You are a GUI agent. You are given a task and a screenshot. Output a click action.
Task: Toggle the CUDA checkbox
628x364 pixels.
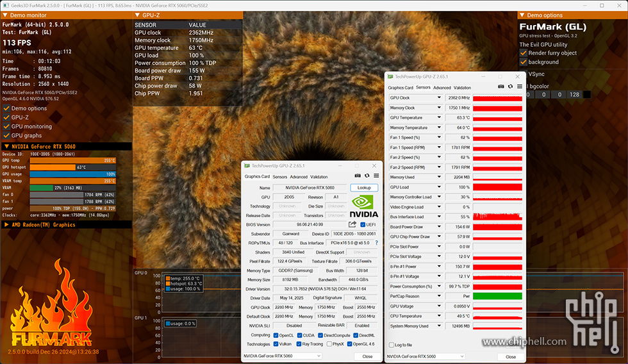point(300,335)
